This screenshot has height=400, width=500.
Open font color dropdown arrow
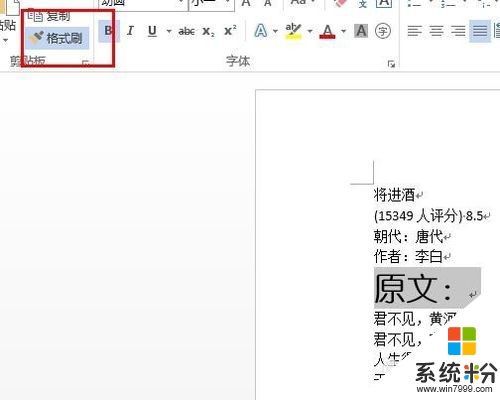344,31
